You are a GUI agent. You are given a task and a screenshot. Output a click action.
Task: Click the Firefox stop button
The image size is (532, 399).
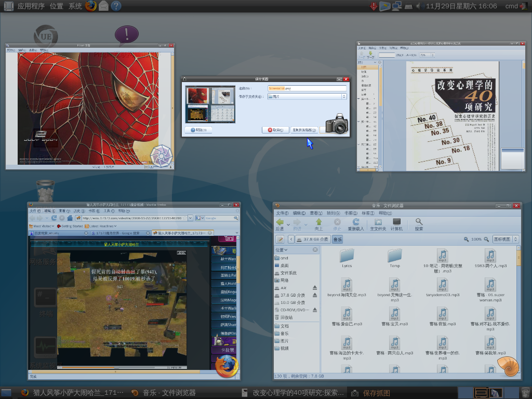pos(62,218)
